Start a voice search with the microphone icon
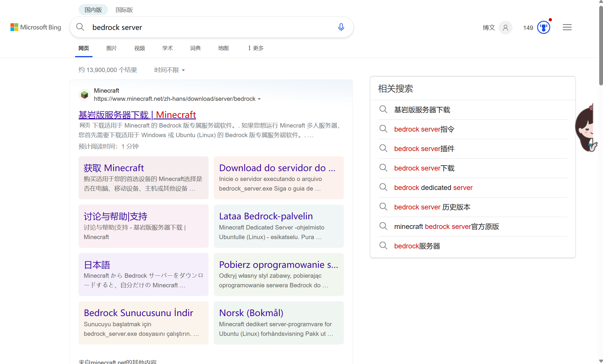 point(341,27)
